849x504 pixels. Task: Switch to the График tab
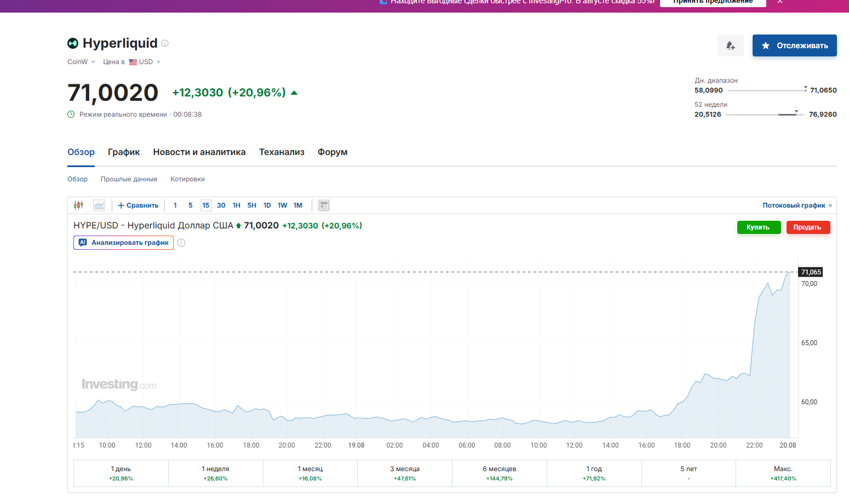coord(124,152)
